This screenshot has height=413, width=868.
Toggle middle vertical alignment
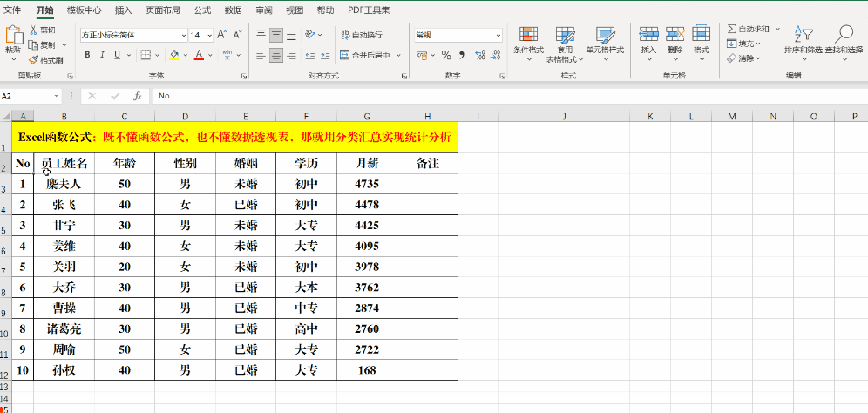click(x=276, y=36)
